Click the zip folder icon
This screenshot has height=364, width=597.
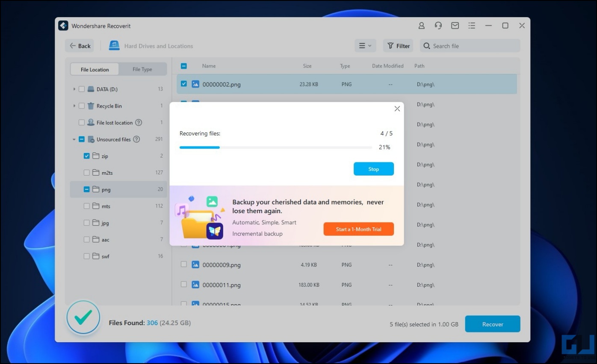96,156
